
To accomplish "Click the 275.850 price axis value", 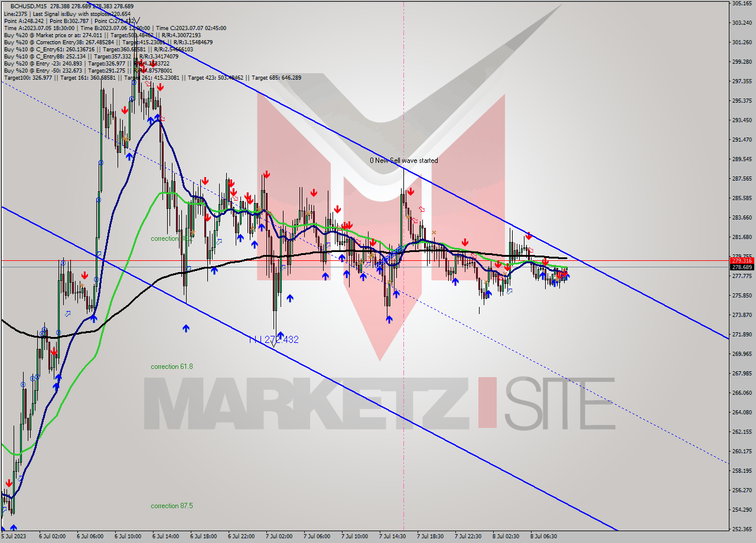I will [742, 296].
